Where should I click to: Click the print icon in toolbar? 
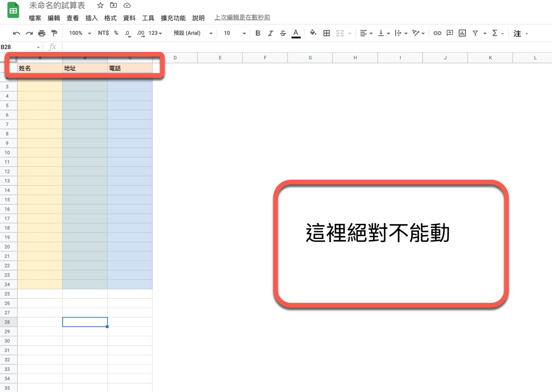(42, 33)
